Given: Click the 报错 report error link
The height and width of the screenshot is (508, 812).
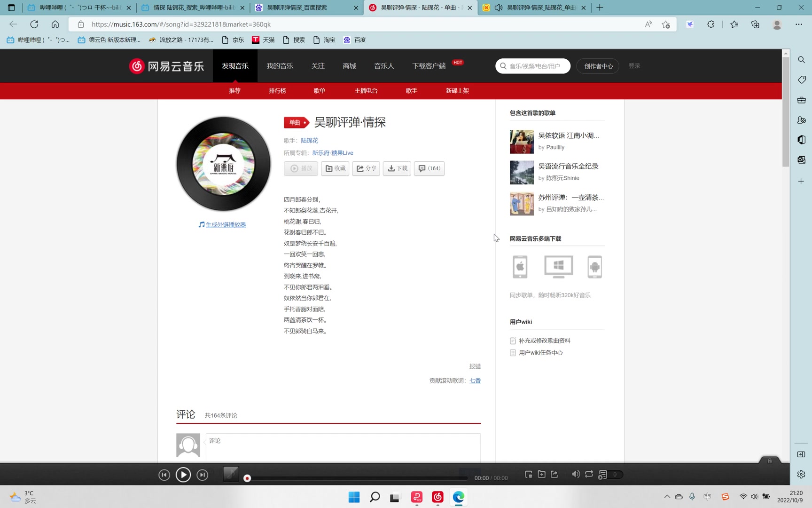Looking at the screenshot, I should [x=475, y=366].
